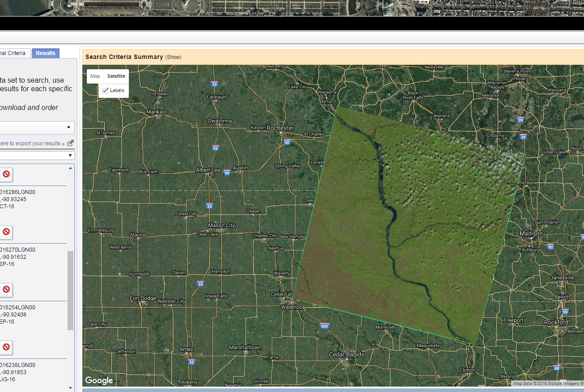The height and width of the screenshot is (392, 584).
Task: Click the -90.91853 coordinate text
Action: click(x=13, y=372)
